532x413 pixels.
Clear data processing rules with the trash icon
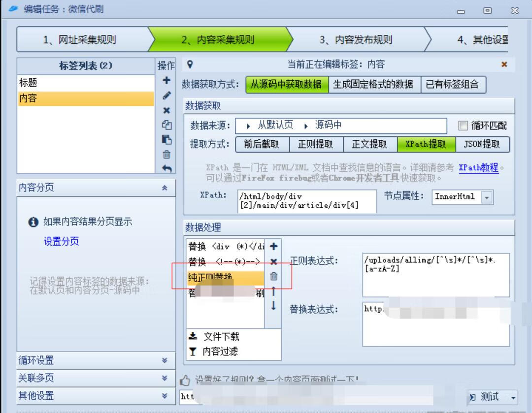273,276
